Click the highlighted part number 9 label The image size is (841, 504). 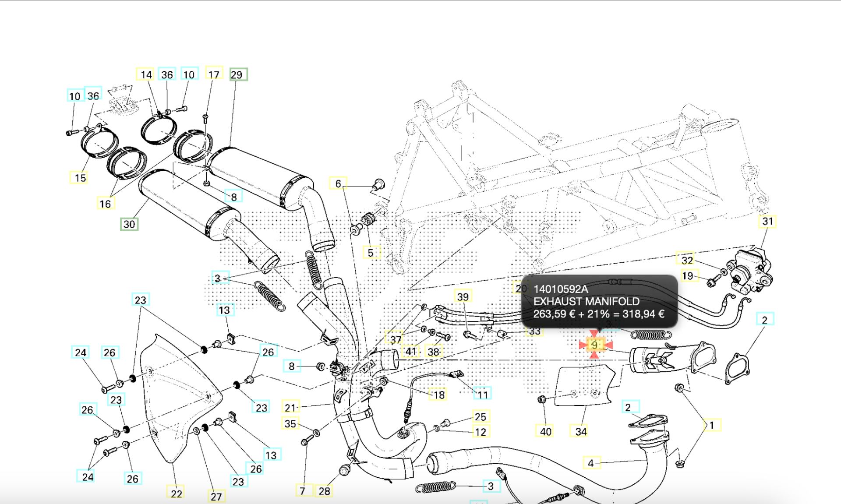tap(594, 345)
